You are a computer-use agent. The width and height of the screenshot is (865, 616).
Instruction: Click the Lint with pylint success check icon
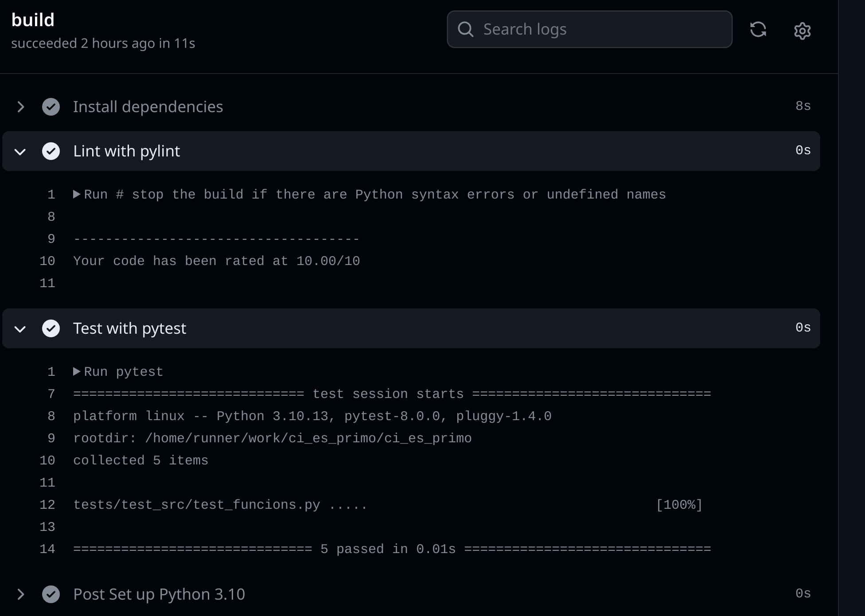pos(51,151)
